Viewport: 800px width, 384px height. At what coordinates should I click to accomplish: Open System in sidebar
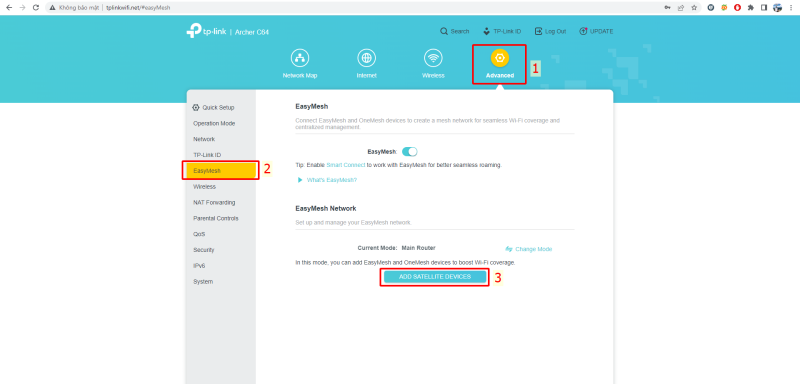[203, 281]
